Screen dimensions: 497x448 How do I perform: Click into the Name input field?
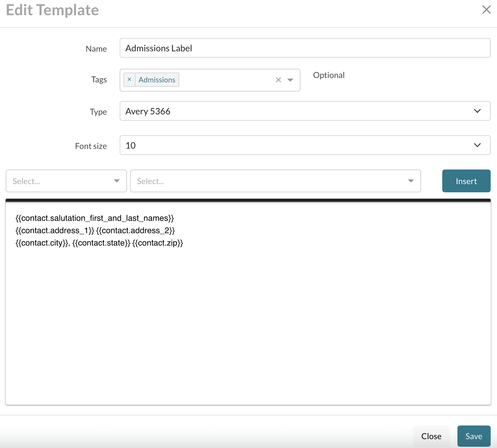pyautogui.click(x=305, y=48)
